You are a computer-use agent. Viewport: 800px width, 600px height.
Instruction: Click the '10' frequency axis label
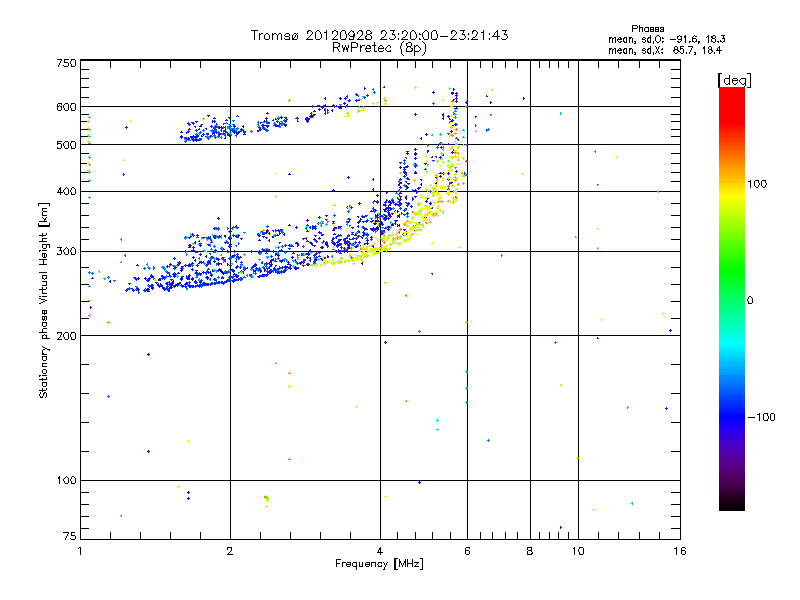coord(578,551)
